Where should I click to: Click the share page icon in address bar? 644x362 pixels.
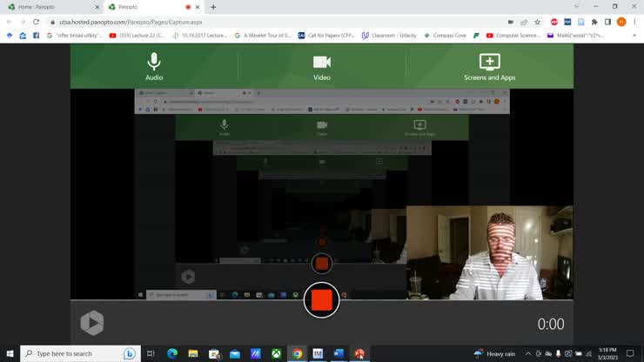tap(524, 22)
